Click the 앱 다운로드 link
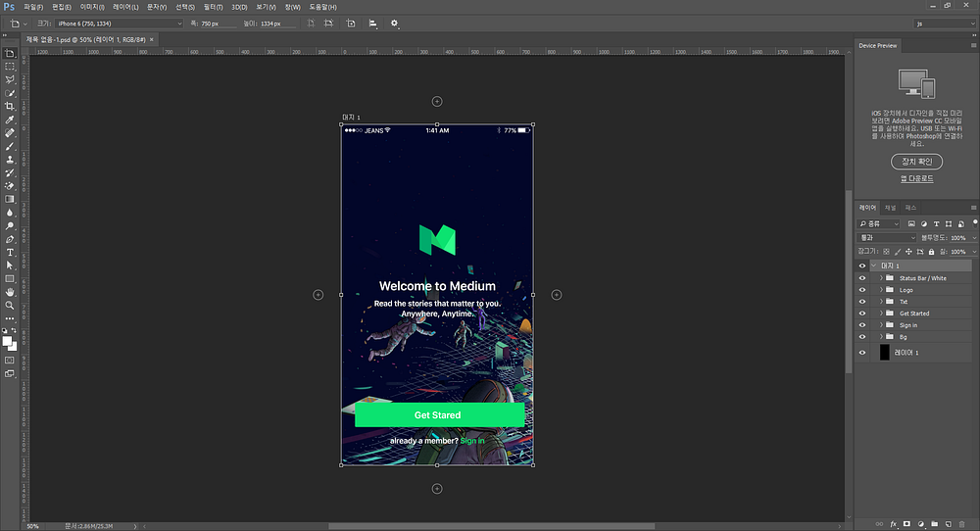 [917, 178]
